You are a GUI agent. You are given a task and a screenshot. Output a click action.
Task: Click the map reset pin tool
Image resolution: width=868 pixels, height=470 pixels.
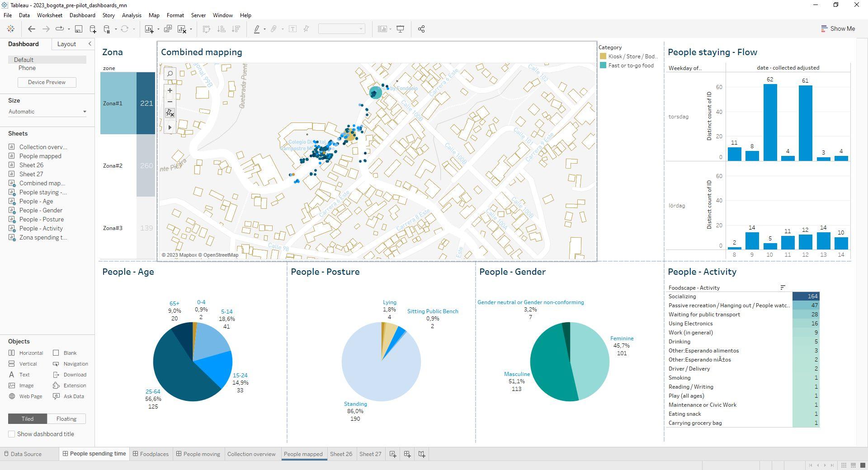[x=170, y=113]
